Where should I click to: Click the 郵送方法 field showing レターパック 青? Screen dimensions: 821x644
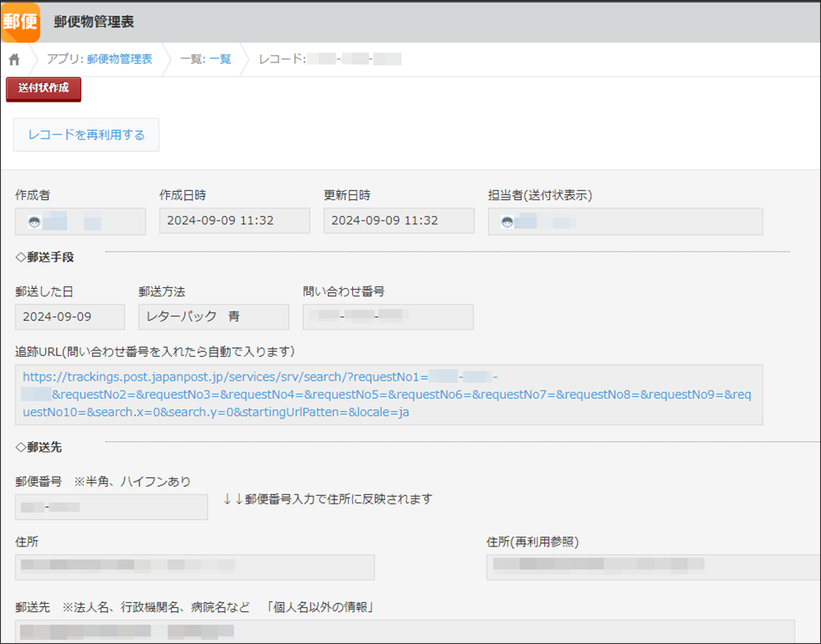pos(213,317)
